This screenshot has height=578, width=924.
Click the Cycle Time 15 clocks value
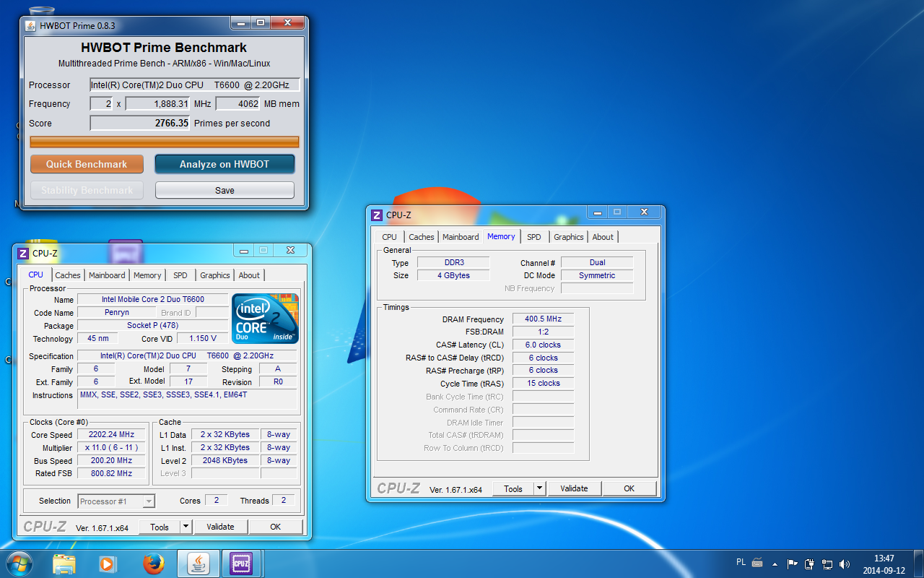pos(543,383)
